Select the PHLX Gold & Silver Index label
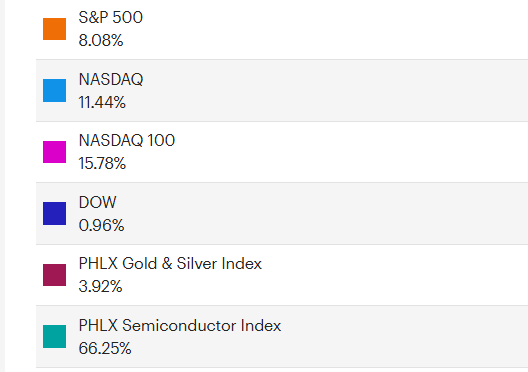The image size is (528, 372). [x=170, y=264]
